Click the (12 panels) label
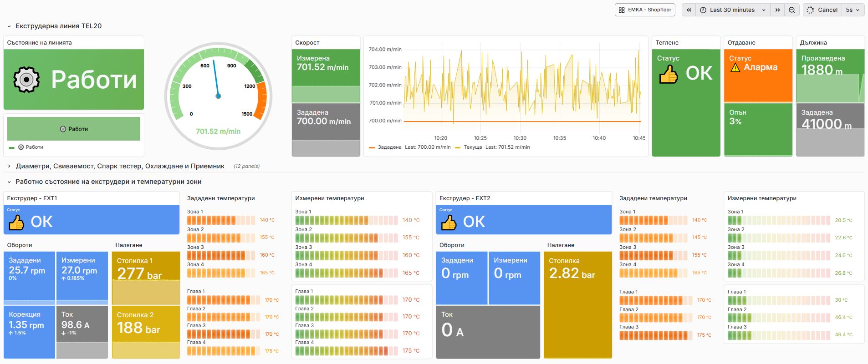Screen dimensions: 868x364 click(246, 167)
